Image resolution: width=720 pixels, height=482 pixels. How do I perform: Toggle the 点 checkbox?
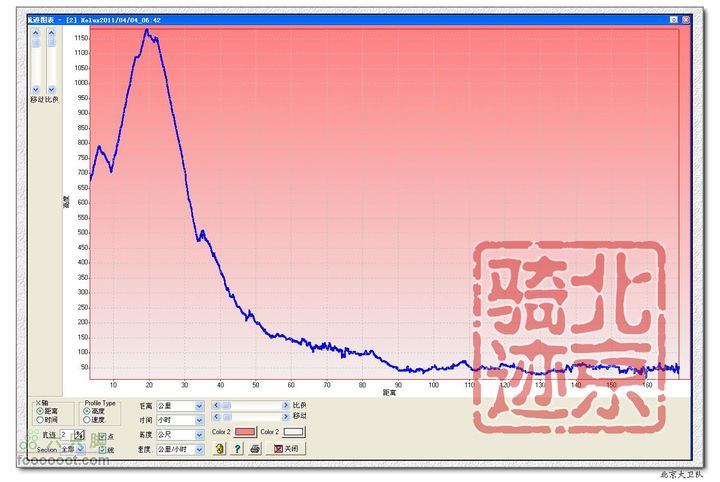tap(101, 436)
